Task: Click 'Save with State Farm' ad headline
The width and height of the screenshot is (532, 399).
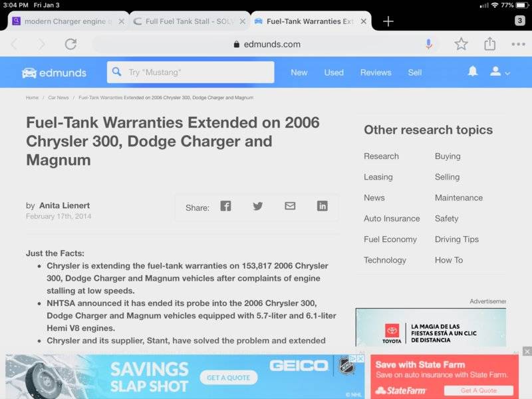Action: coord(420,365)
